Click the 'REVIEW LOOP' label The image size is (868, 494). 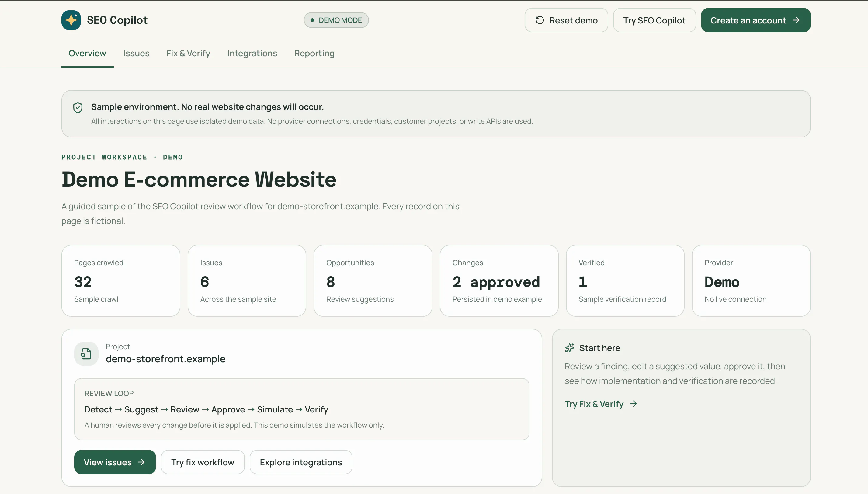109,393
